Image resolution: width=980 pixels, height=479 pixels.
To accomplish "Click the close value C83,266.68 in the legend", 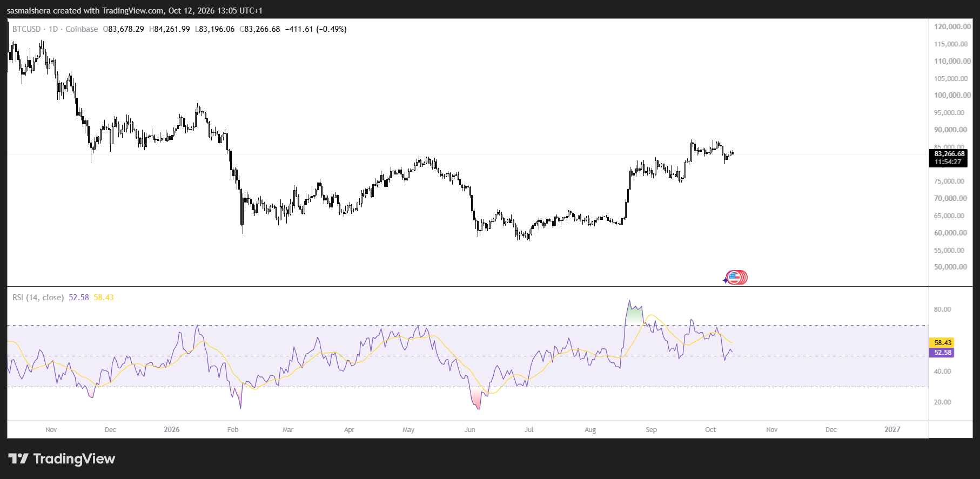I will click(260, 29).
